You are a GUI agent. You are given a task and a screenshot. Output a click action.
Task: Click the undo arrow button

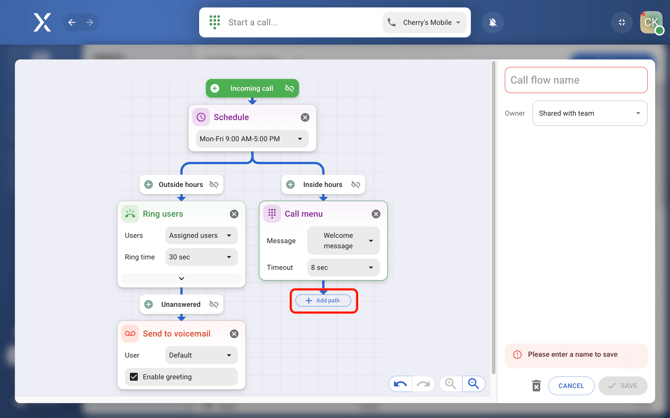coord(400,384)
